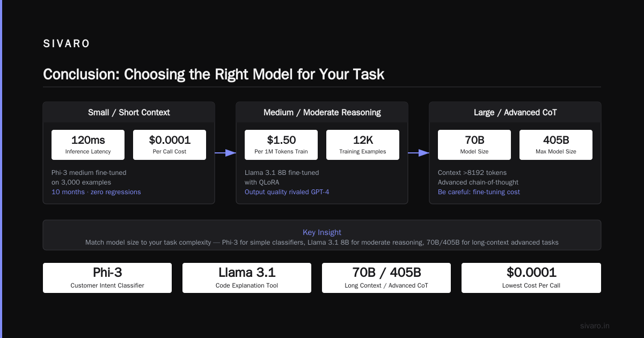Click 'Advanced chain-of-thought' text line

(478, 182)
